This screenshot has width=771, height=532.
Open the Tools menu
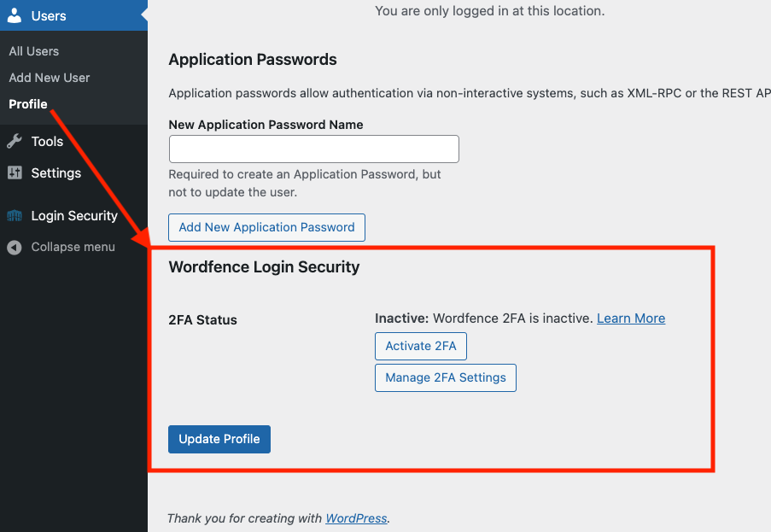[46, 141]
